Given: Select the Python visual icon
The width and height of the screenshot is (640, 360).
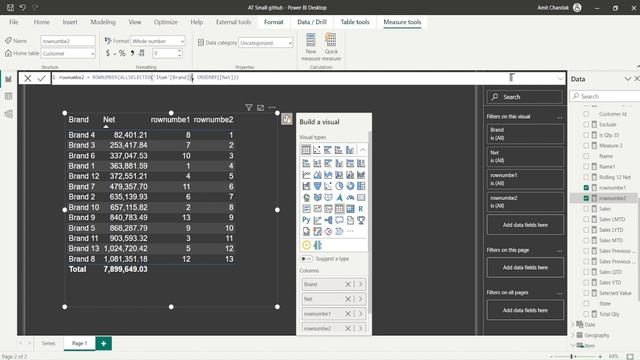Looking at the screenshot, I should tap(306, 220).
